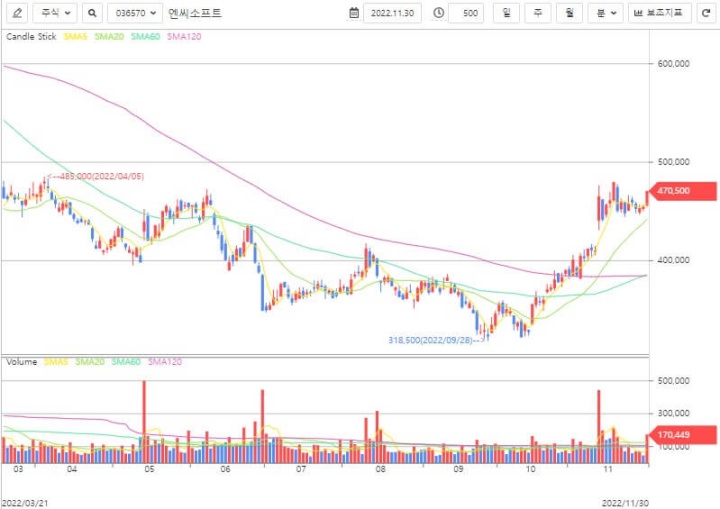Switch to monthly 월 chart

(569, 13)
